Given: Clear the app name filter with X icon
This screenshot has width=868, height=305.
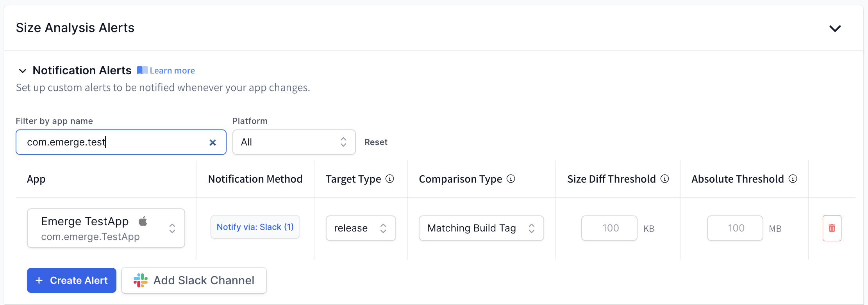Looking at the screenshot, I should click(x=213, y=142).
